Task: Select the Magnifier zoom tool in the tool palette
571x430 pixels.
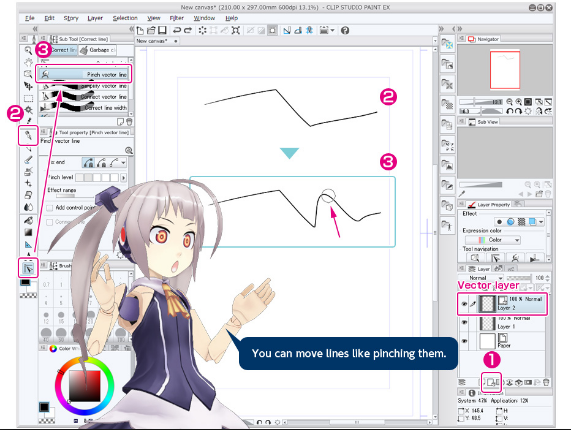Action: tap(28, 50)
